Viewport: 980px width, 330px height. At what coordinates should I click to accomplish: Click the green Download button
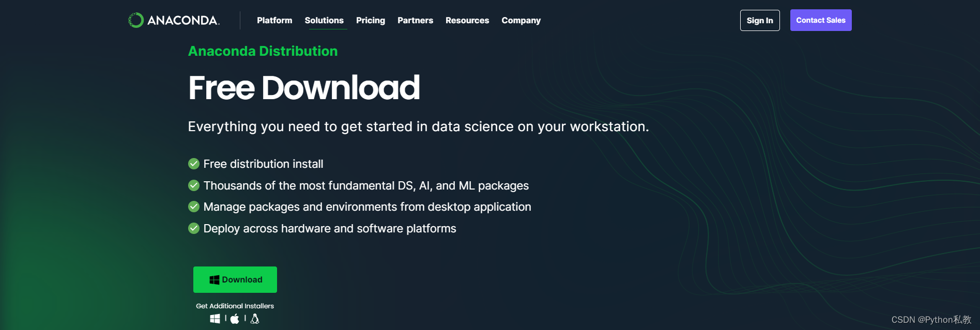click(235, 279)
